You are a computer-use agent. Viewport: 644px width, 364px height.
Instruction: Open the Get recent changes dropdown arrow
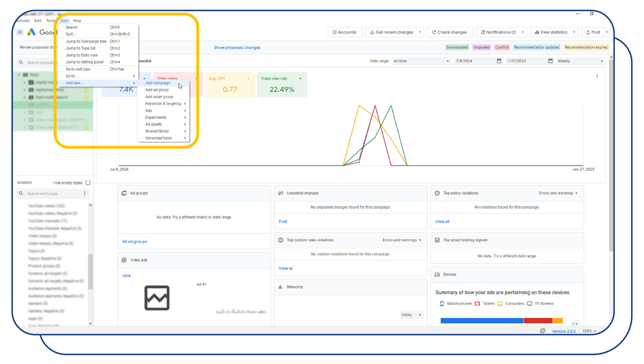pos(420,32)
